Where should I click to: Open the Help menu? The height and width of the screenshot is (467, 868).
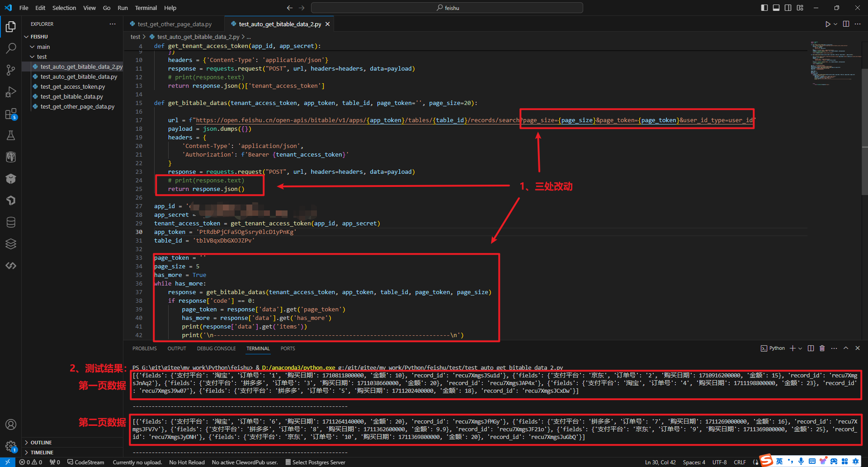point(170,8)
